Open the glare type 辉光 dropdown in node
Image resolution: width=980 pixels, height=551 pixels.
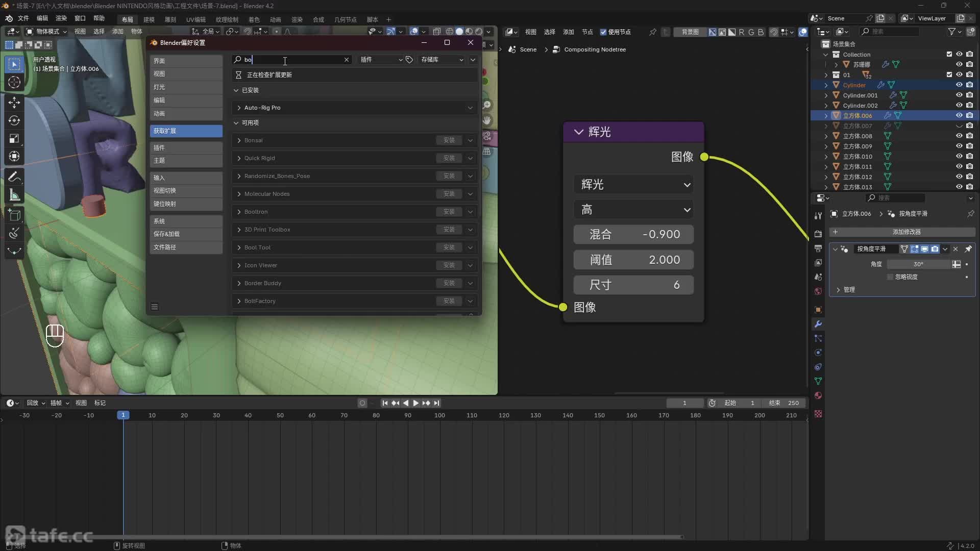(x=633, y=185)
